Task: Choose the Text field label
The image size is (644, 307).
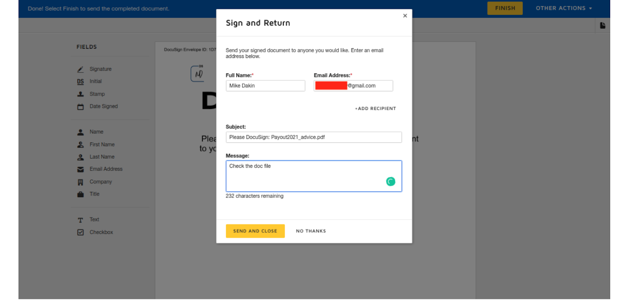Action: pyautogui.click(x=95, y=220)
